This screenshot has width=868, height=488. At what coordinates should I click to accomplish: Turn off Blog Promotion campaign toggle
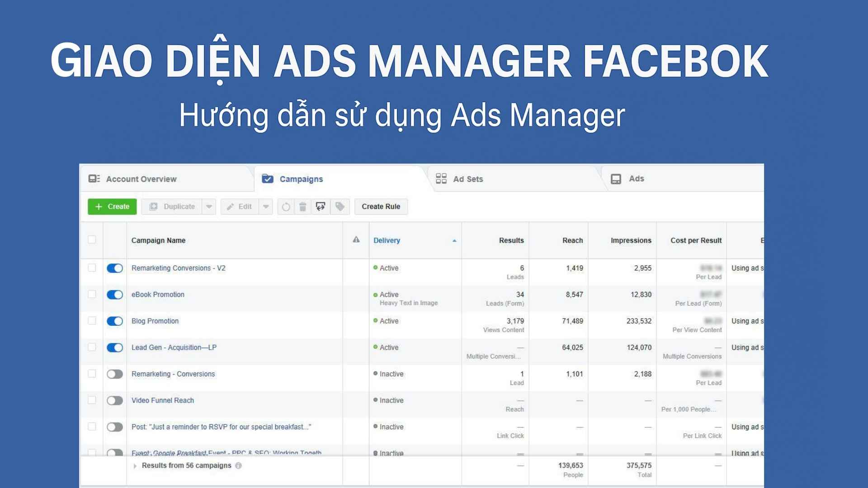pos(115,321)
